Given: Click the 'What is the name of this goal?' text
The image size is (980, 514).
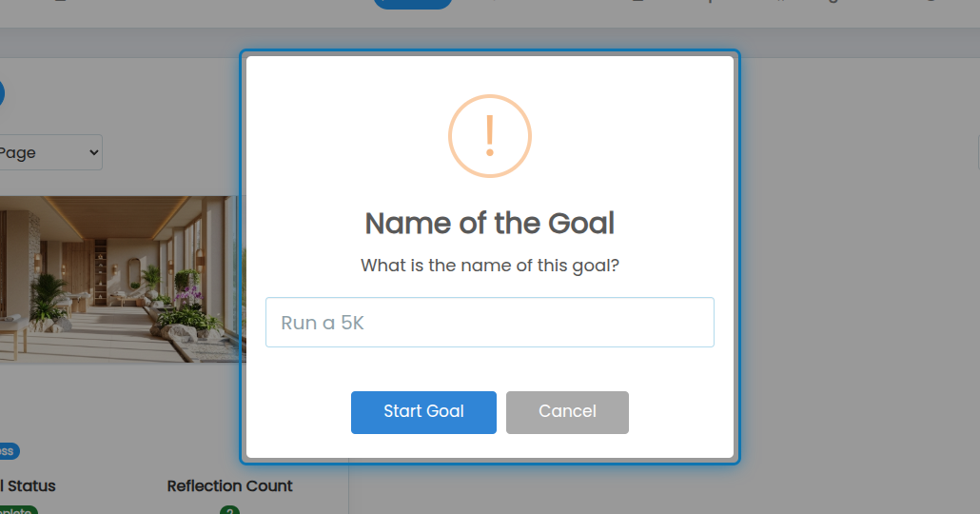Looking at the screenshot, I should coord(490,266).
